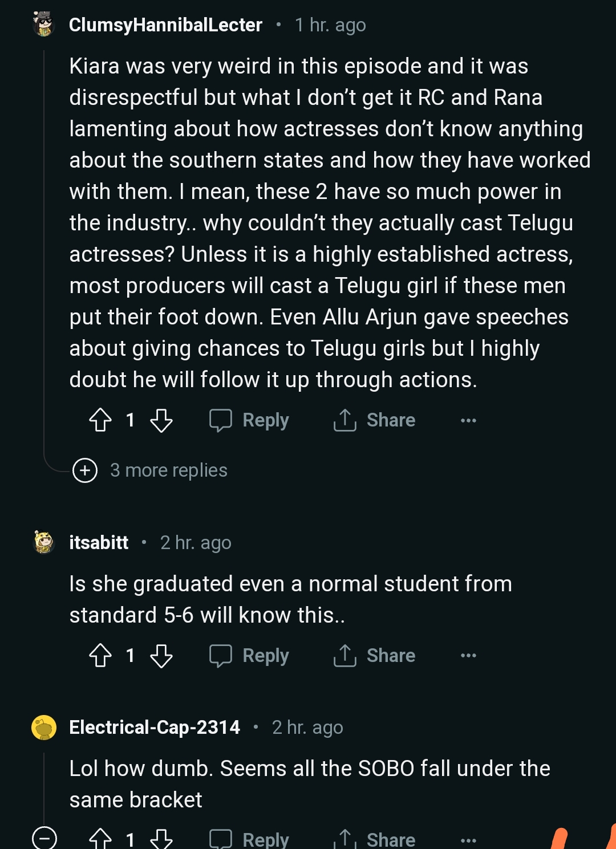Viewport: 616px width, 849px height.
Task: Downvote ClumsyHannibalLecter's comment
Action: (x=161, y=420)
